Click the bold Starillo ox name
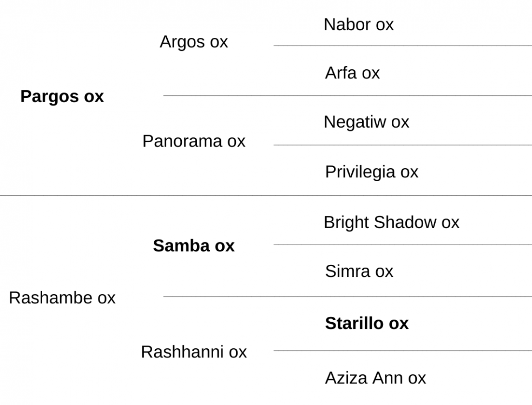This screenshot has width=532, height=405. coord(367,323)
